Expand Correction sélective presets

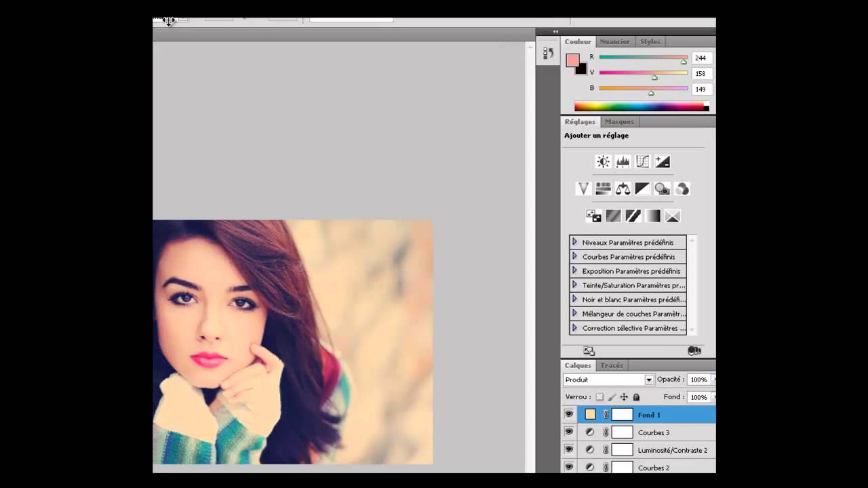tap(574, 327)
